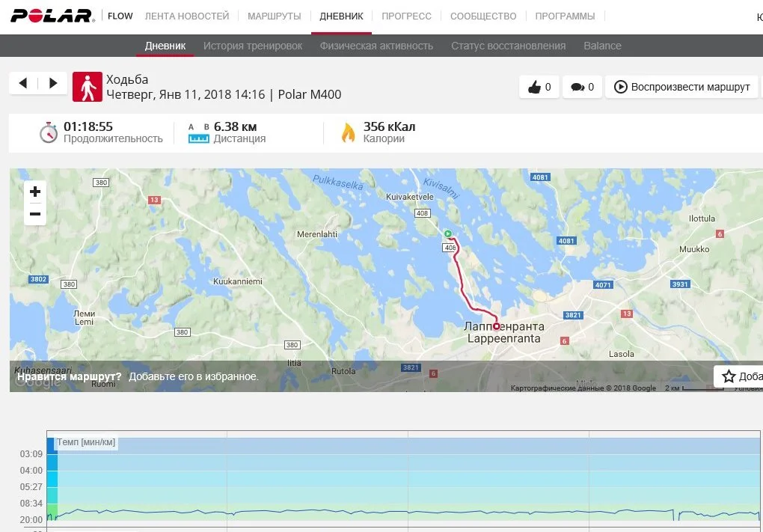This screenshot has width=763, height=532.
Task: Click the Polar logo
Action: pyautogui.click(x=52, y=16)
